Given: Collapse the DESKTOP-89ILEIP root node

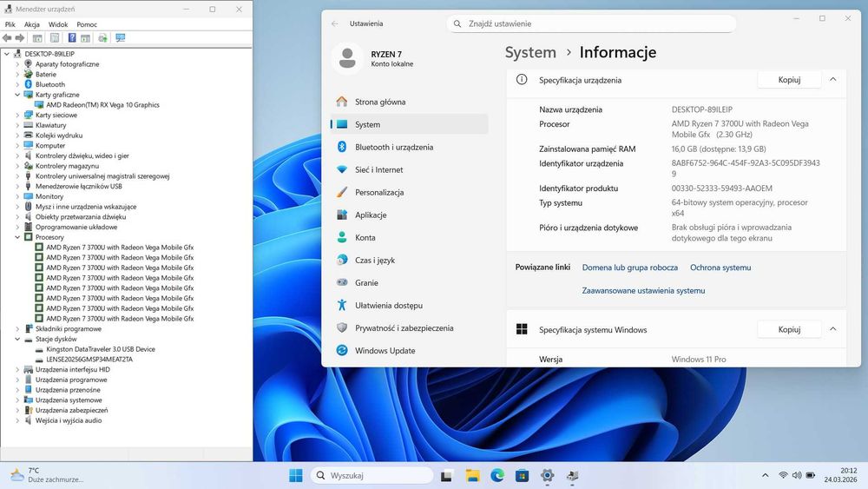Looking at the screenshot, I should (x=7, y=54).
